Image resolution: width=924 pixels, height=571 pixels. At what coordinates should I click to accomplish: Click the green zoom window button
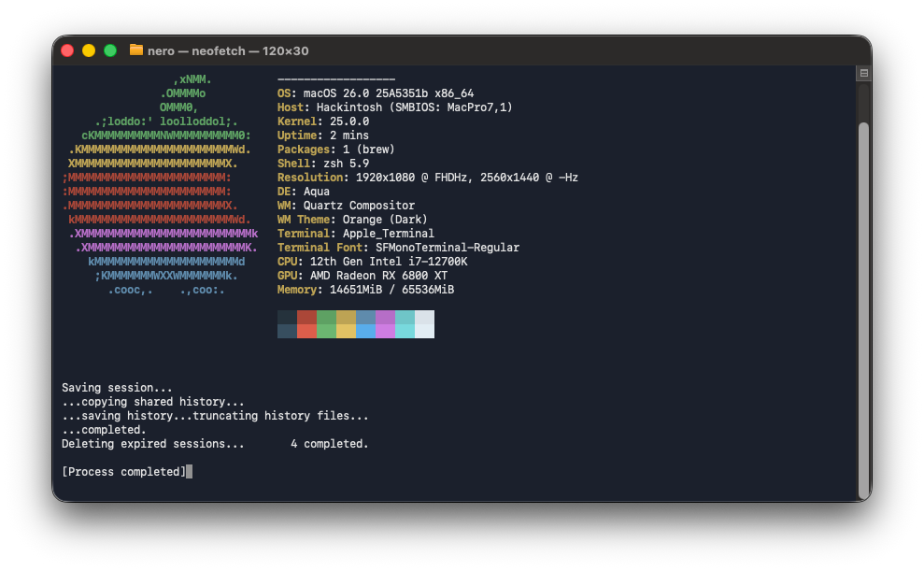(x=109, y=50)
